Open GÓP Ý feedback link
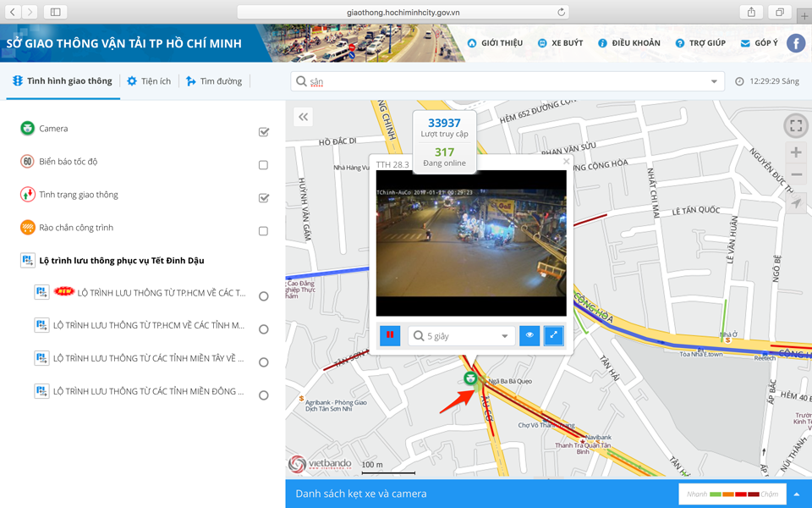 (x=760, y=43)
